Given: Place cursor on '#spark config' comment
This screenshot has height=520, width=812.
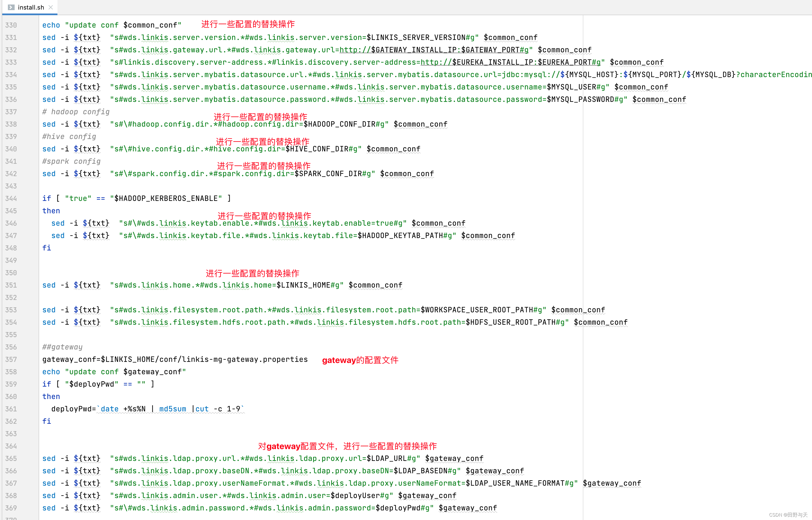Looking at the screenshot, I should (71, 162).
